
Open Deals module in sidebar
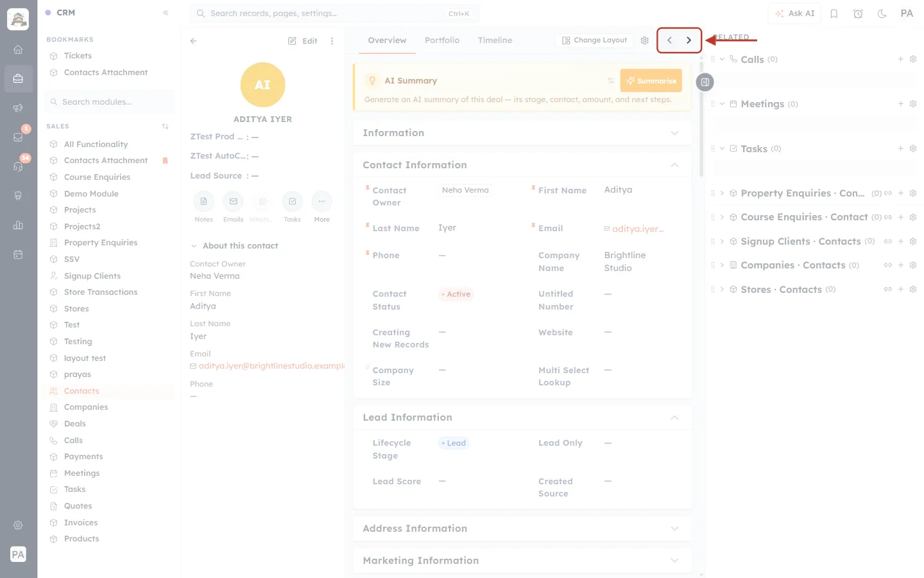coord(75,424)
